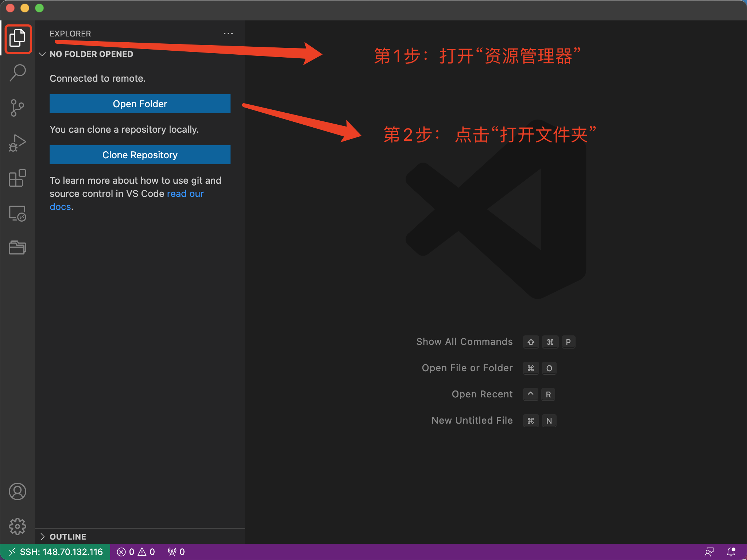Screen dimensions: 747x560
Task: Click the New Untitled File hint
Action: coord(472,420)
